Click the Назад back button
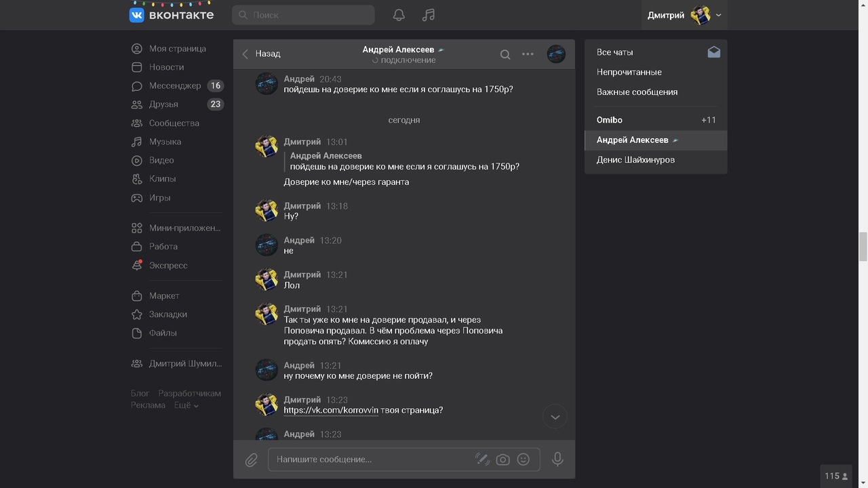The height and width of the screenshot is (488, 868). click(x=261, y=54)
